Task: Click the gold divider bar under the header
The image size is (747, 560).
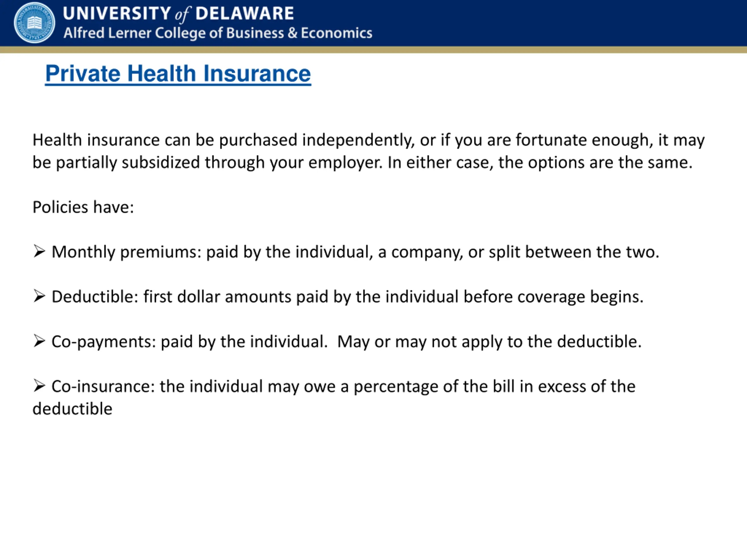Action: 373,50
